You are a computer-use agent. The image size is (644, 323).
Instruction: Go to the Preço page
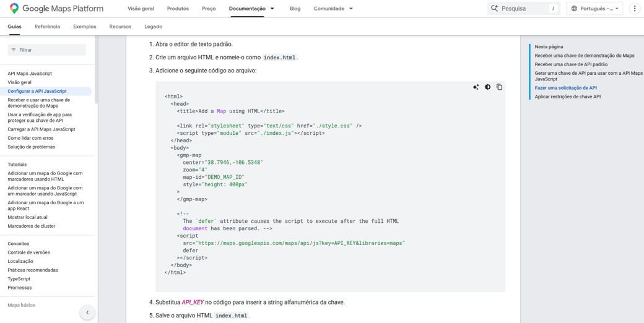(209, 8)
